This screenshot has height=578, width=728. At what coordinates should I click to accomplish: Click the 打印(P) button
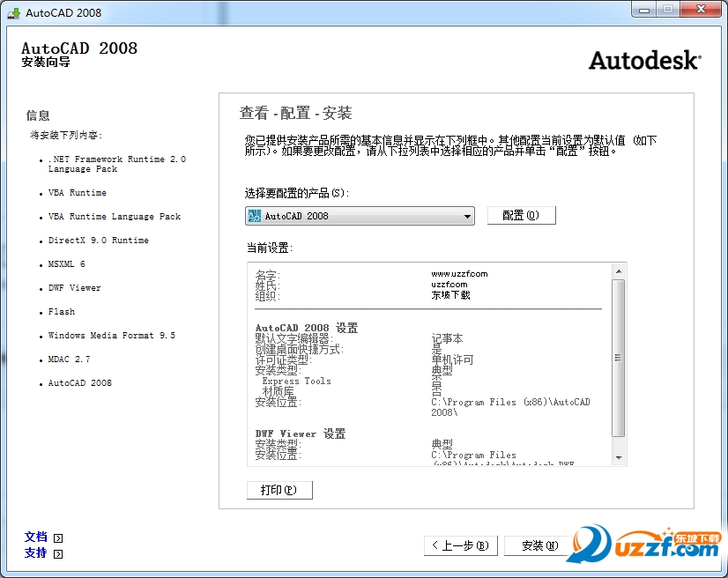point(279,490)
